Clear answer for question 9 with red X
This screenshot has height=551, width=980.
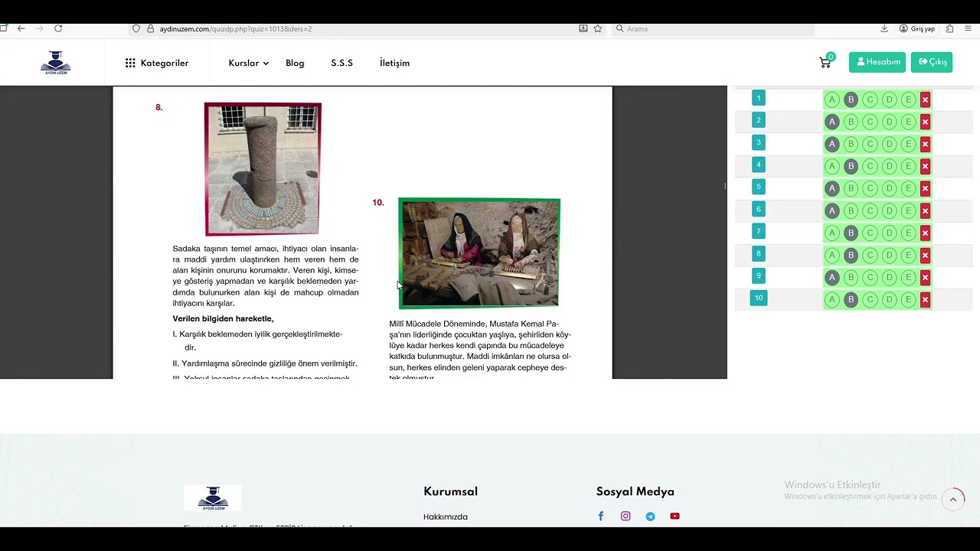[925, 277]
